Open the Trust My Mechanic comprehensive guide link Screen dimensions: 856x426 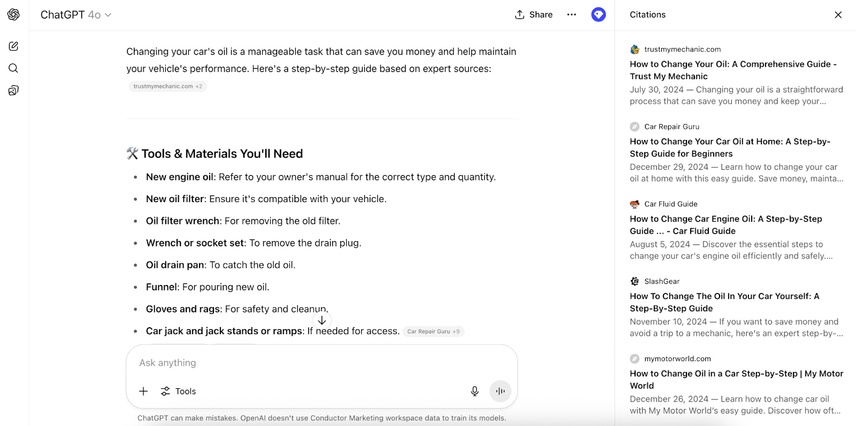[733, 70]
